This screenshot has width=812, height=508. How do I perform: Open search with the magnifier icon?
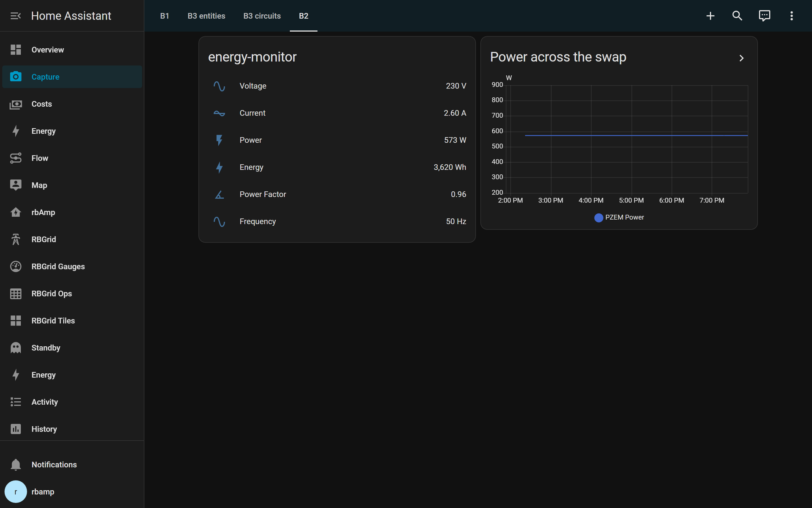[x=738, y=16]
